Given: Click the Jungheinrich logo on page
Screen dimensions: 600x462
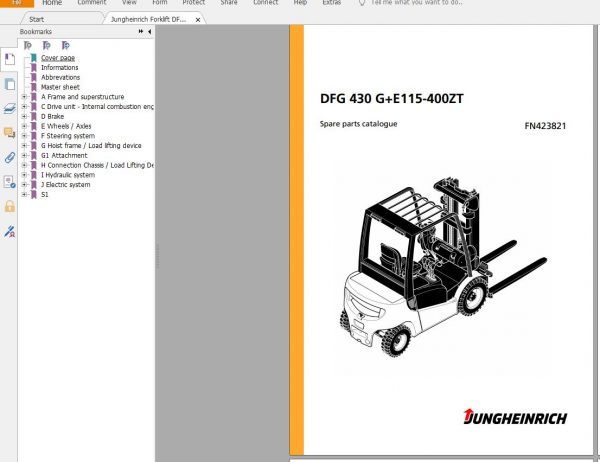Looking at the screenshot, I should (515, 417).
